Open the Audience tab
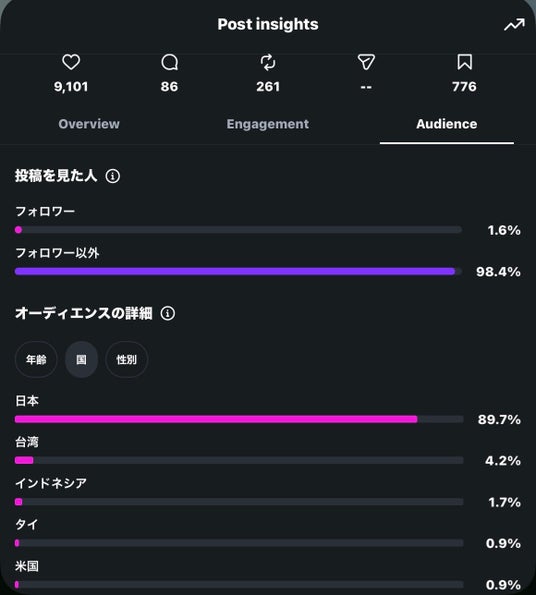Image resolution: width=536 pixels, height=595 pixels. pos(447,124)
